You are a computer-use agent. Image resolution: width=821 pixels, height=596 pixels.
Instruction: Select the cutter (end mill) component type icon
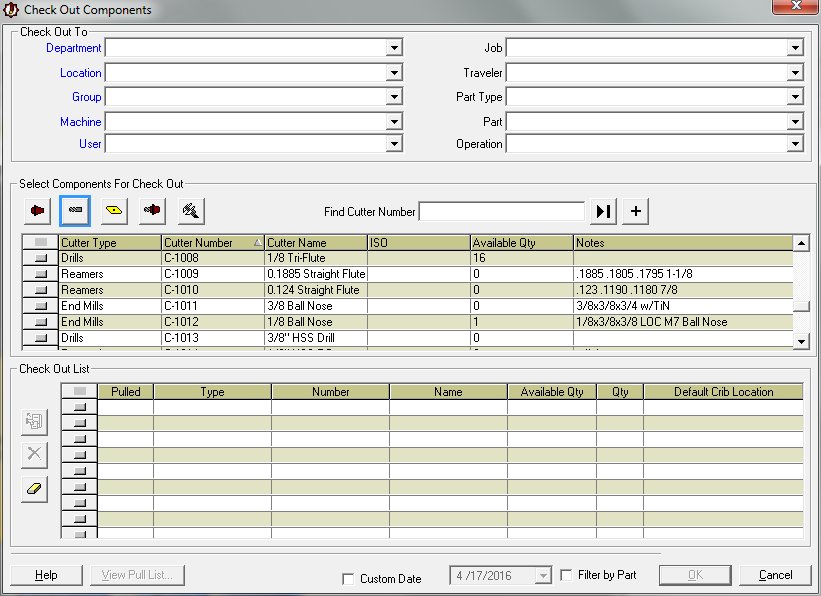coord(75,211)
